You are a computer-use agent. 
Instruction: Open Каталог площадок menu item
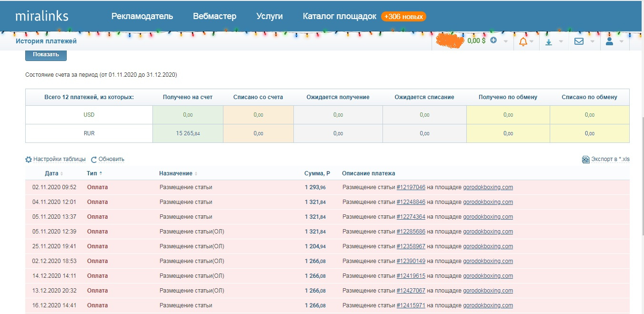(340, 16)
